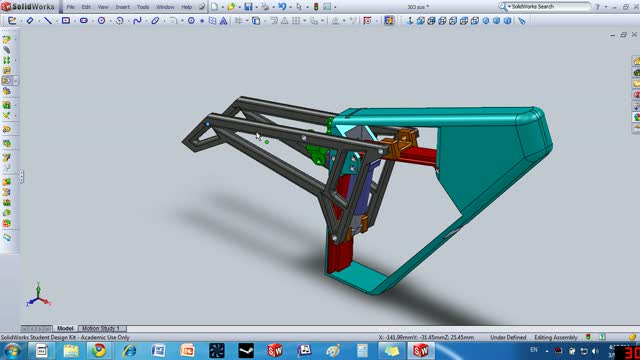Select the Arc sketch tool
Viewport: 640px width, 360px height.
[119, 20]
